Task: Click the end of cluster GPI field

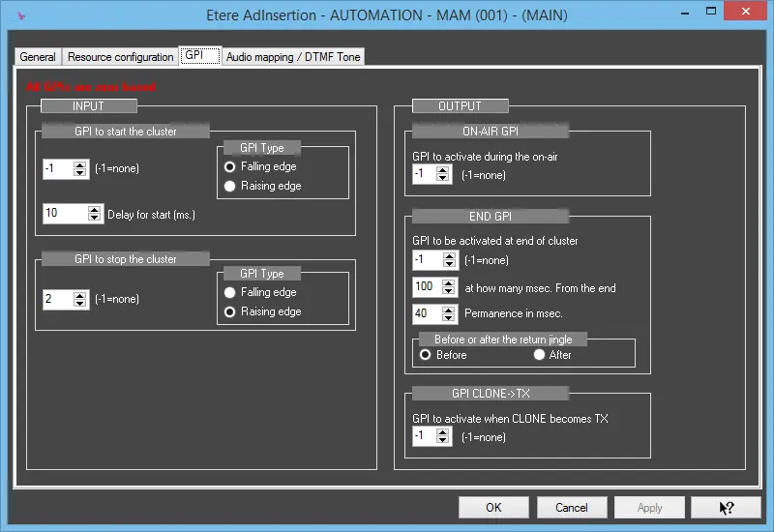Action: pyautogui.click(x=423, y=260)
